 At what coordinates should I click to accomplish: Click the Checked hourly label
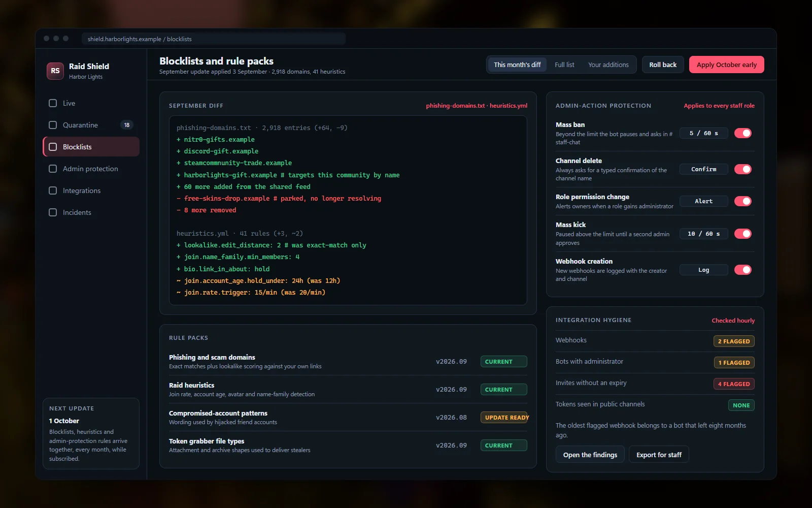tap(733, 320)
